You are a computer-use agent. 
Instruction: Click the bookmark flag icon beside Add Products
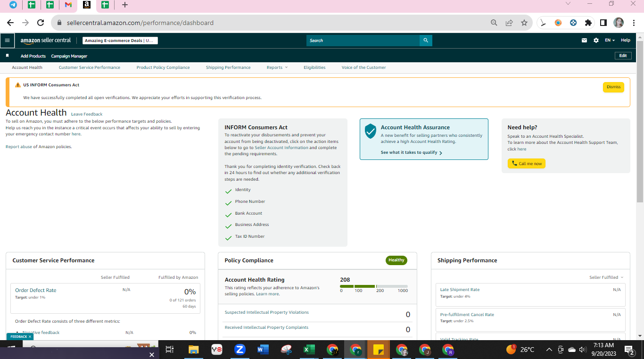point(7,56)
